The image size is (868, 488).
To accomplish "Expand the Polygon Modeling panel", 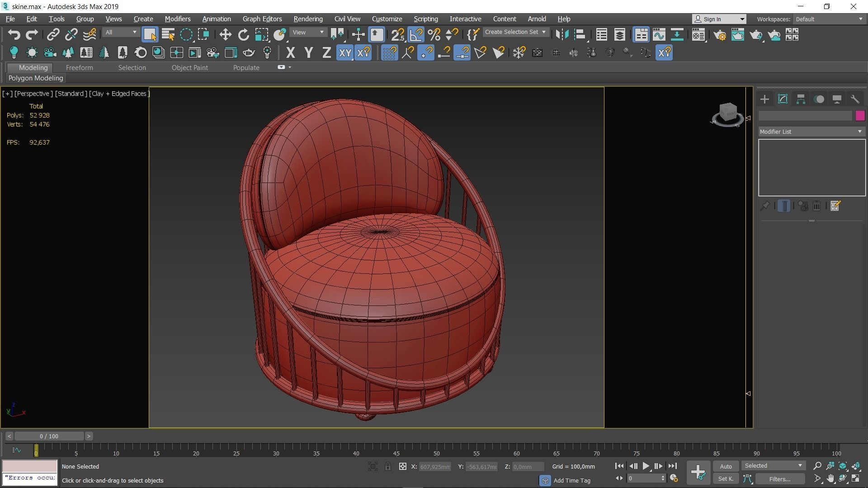I will [x=36, y=78].
